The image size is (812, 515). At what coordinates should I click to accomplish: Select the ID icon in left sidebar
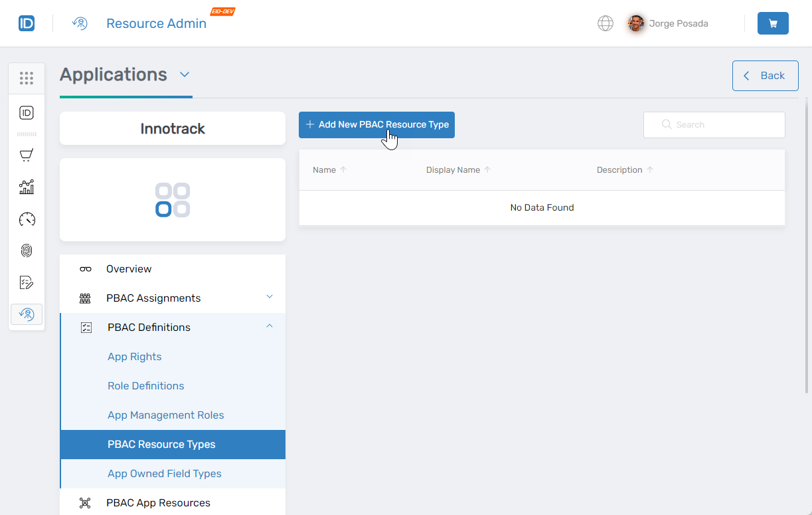tap(27, 113)
